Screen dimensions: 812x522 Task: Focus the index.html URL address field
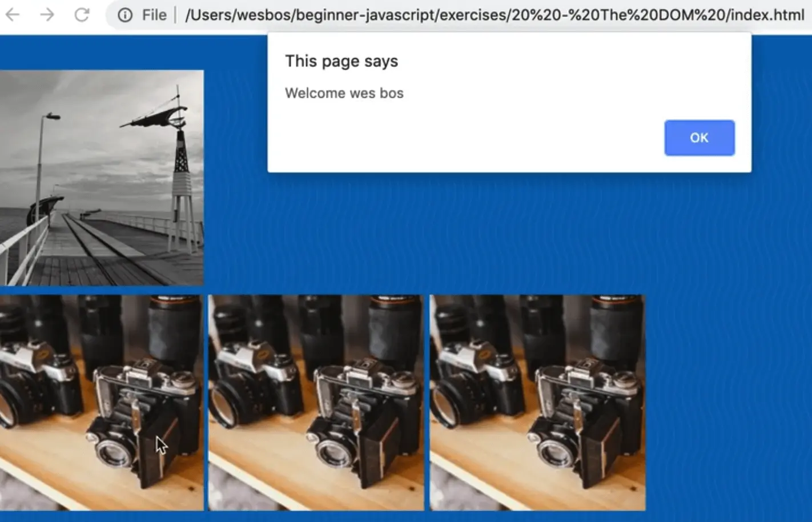pos(494,15)
